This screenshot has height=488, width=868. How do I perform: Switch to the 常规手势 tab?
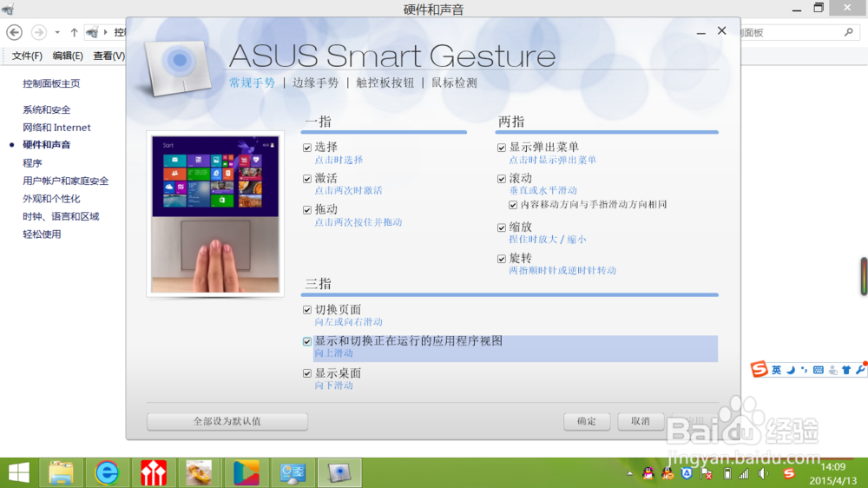pyautogui.click(x=253, y=83)
